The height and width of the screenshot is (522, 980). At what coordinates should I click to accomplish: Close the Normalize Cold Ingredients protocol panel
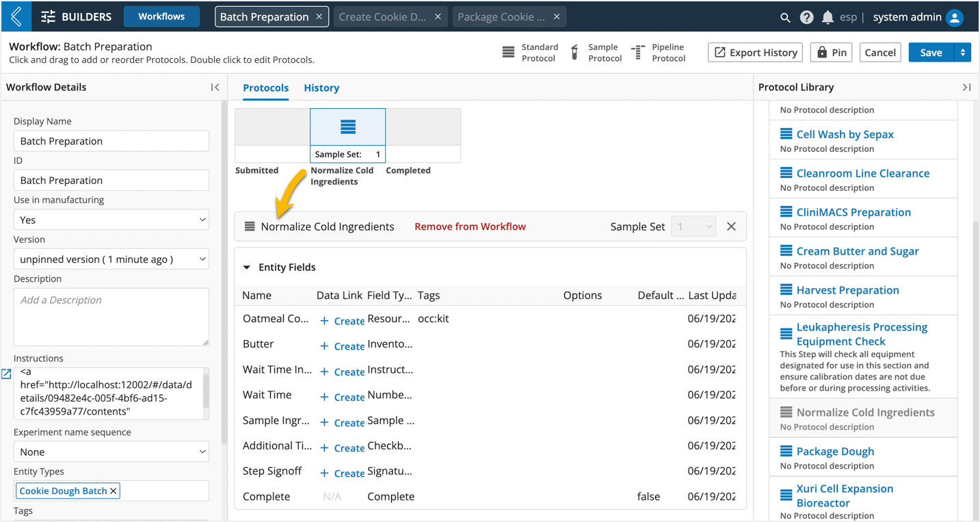point(731,226)
